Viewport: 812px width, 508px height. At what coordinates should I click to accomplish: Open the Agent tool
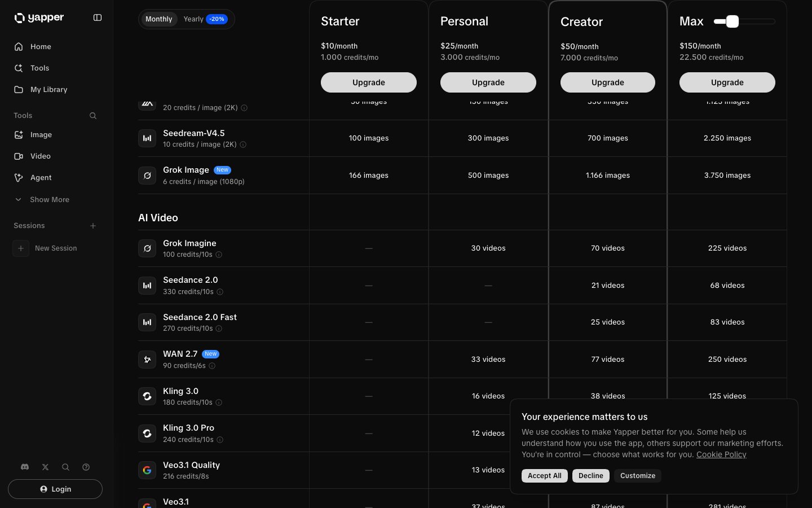click(41, 177)
